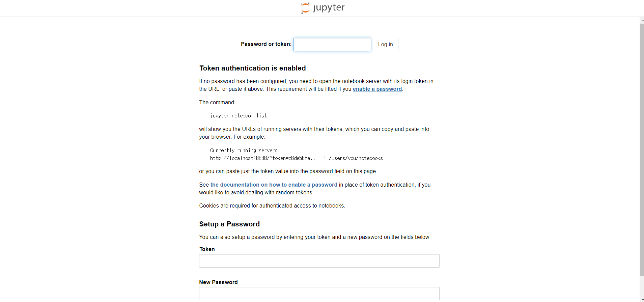Click the 'jupyter notebook list' command text

(238, 116)
